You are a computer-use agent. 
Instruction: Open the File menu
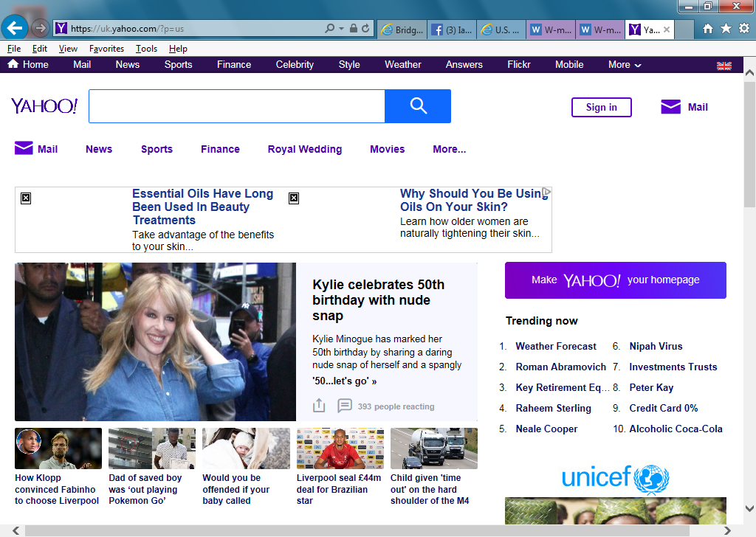coord(14,49)
